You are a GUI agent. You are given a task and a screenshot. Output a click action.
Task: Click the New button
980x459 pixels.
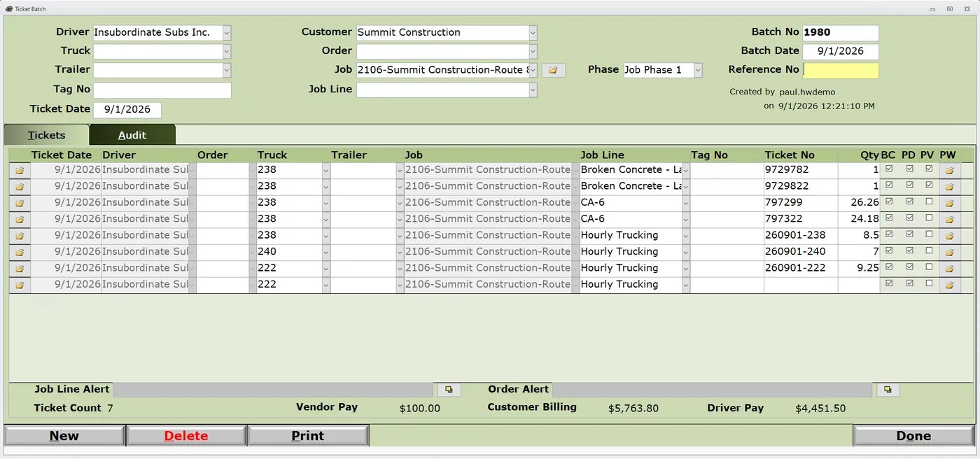pyautogui.click(x=64, y=436)
